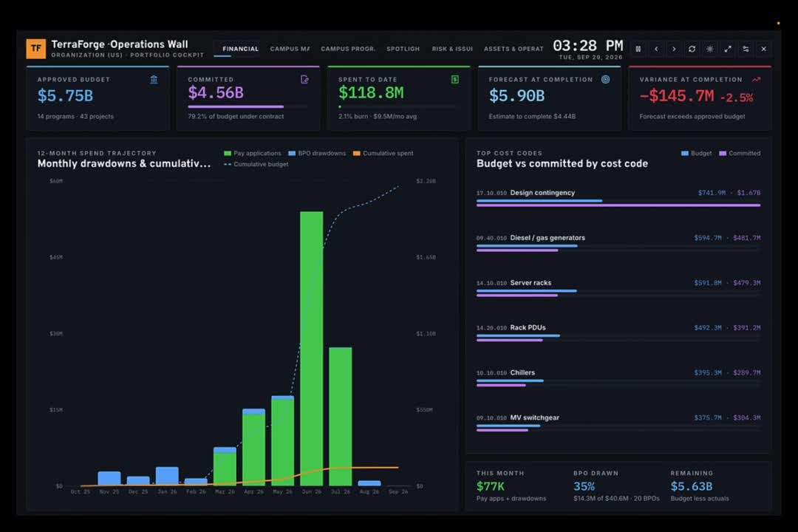Click the target icon on Forecast At Completion
798x532 pixels.
click(606, 79)
